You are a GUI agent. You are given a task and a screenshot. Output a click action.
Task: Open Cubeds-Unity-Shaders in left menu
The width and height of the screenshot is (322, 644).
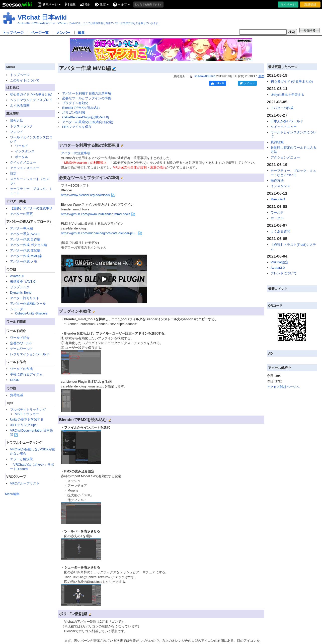[x=31, y=313]
